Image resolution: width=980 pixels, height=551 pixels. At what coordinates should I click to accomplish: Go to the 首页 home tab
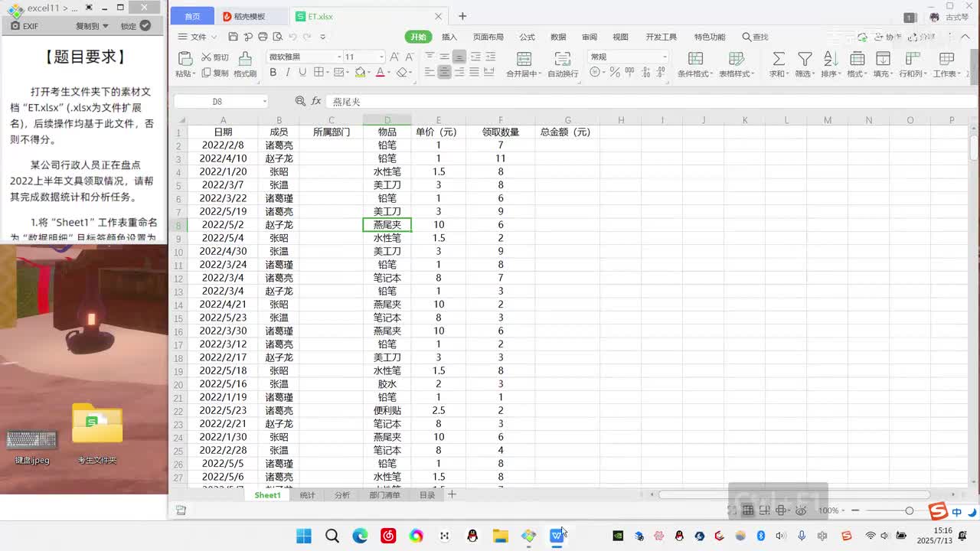(x=192, y=16)
